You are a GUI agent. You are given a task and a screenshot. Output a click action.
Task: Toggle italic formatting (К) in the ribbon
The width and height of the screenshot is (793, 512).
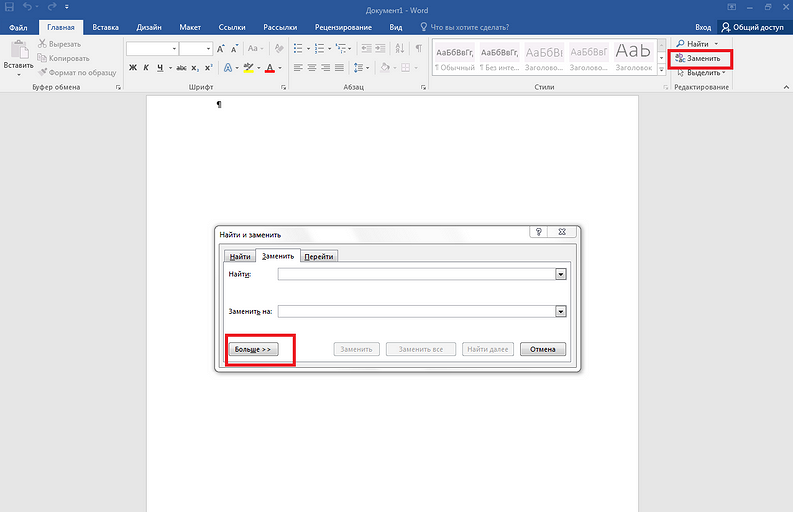tap(146, 68)
